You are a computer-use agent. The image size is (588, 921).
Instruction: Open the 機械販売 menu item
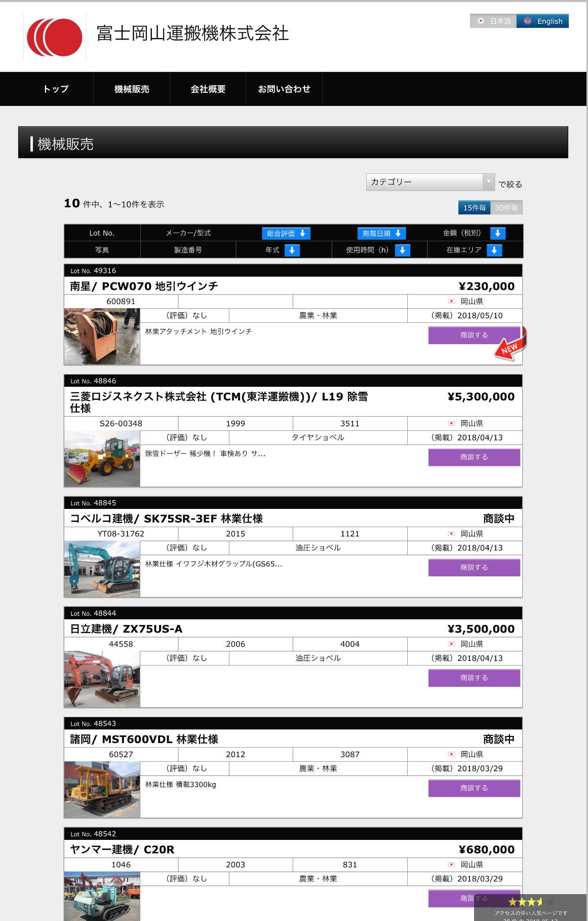point(132,89)
